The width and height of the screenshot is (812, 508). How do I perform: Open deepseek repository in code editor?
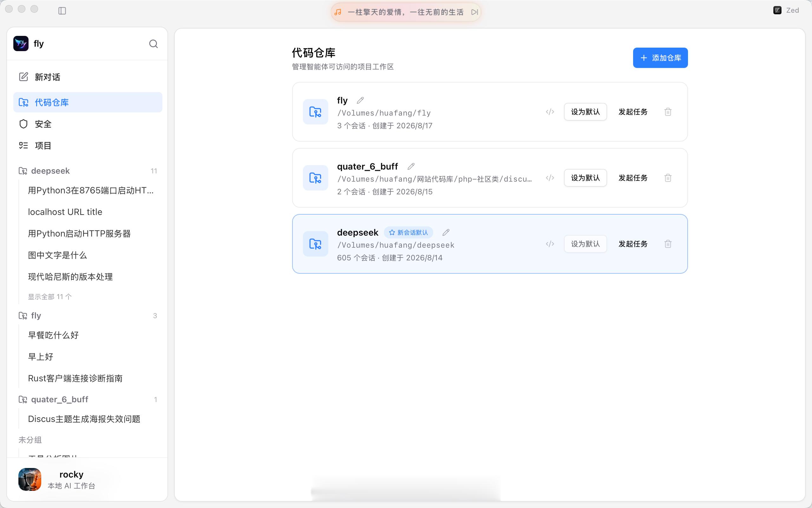tap(550, 244)
